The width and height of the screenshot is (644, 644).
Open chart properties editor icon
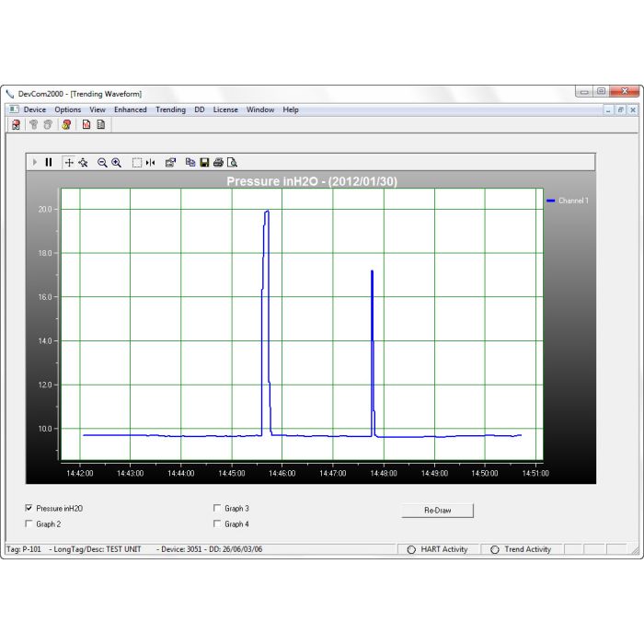click(170, 162)
